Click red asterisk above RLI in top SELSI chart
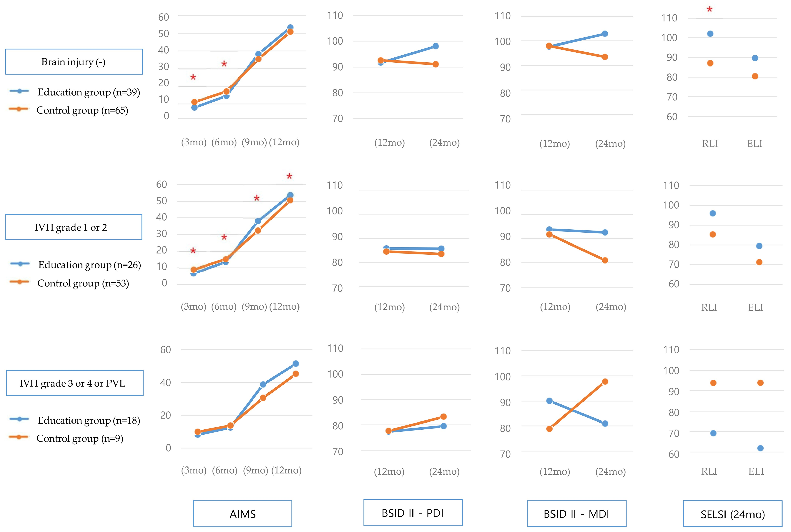This screenshot has height=532, width=791. pyautogui.click(x=709, y=9)
